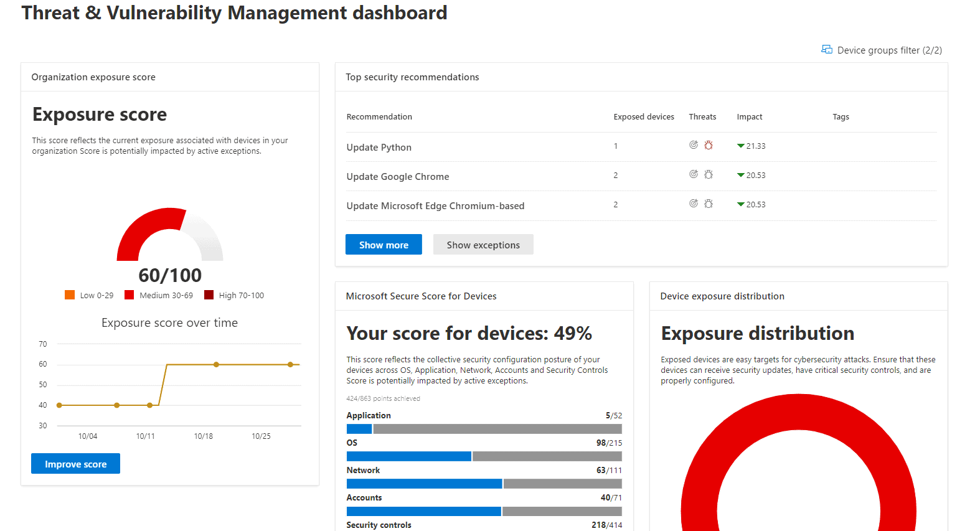Click the red bug icon in Update Python row
This screenshot has height=531, width=980.
(709, 145)
